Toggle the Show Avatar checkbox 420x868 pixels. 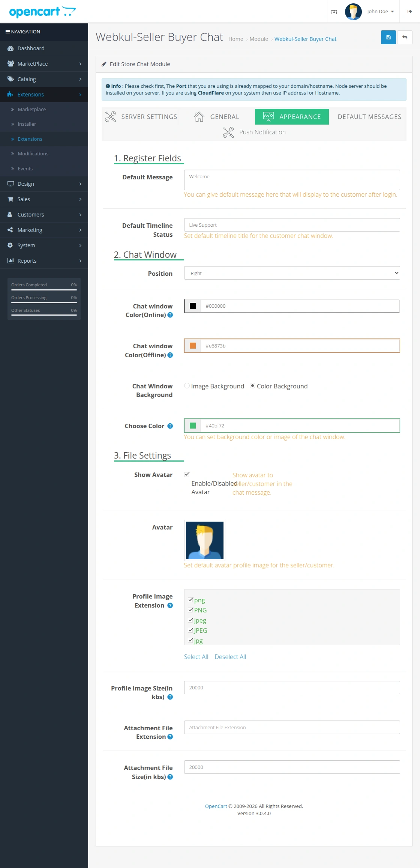click(x=187, y=474)
